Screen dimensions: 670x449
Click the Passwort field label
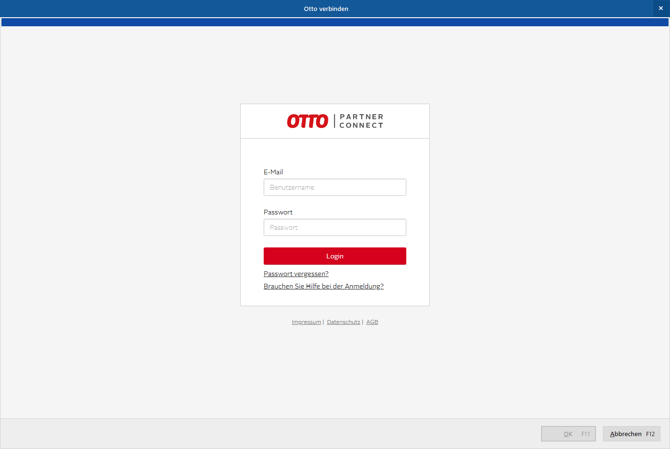coord(278,212)
